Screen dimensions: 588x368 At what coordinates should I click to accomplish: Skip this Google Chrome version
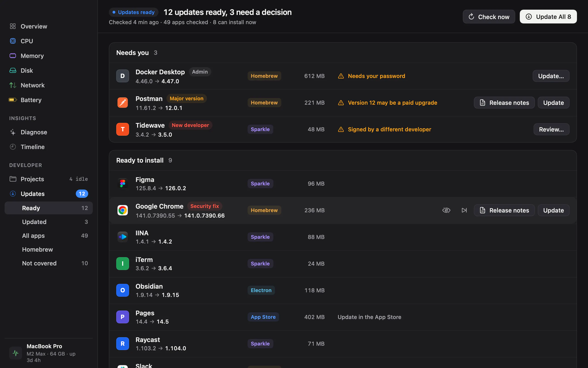coord(464,210)
